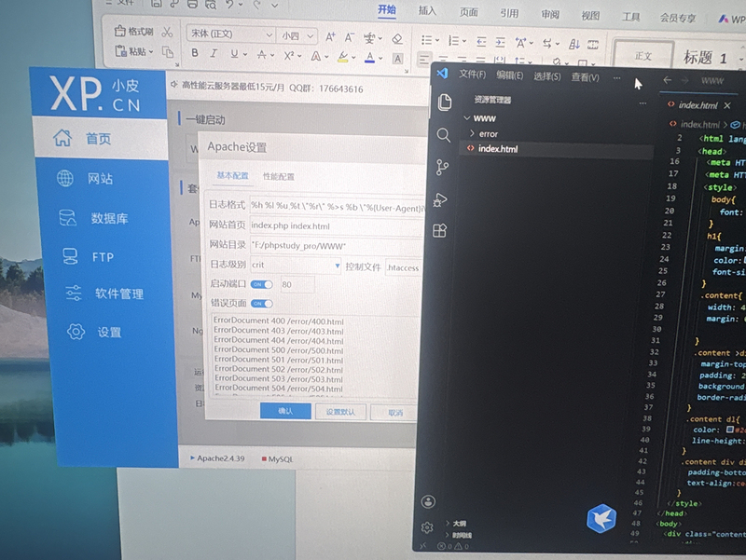The image size is (746, 560).
Task: Click the blue bird floating icon in VS Code
Action: [x=601, y=518]
